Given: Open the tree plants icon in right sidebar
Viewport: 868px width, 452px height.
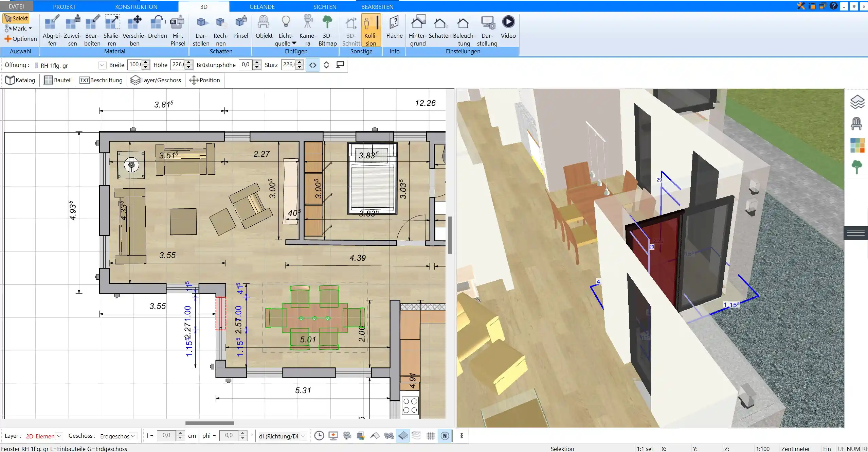Looking at the screenshot, I should (857, 167).
